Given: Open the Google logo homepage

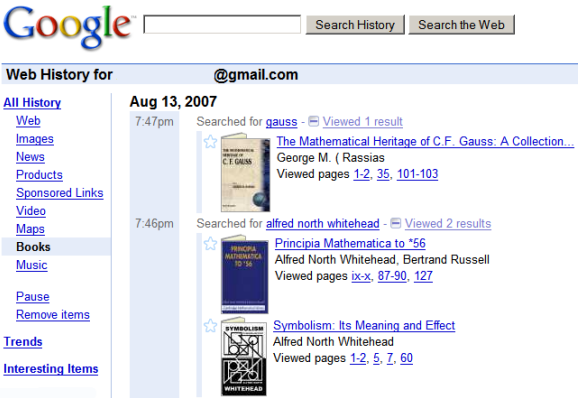Looking at the screenshot, I should [x=69, y=27].
